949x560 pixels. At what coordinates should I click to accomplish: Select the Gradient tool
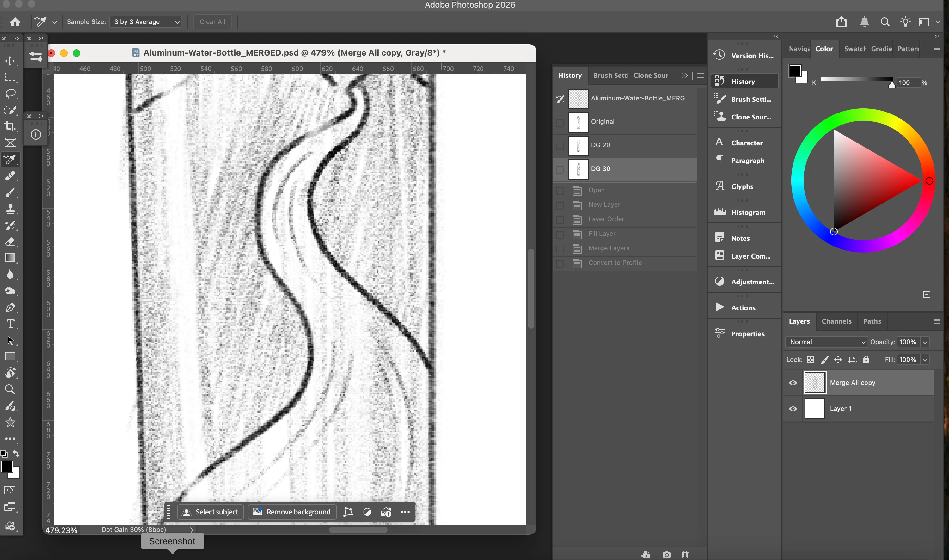(x=10, y=258)
